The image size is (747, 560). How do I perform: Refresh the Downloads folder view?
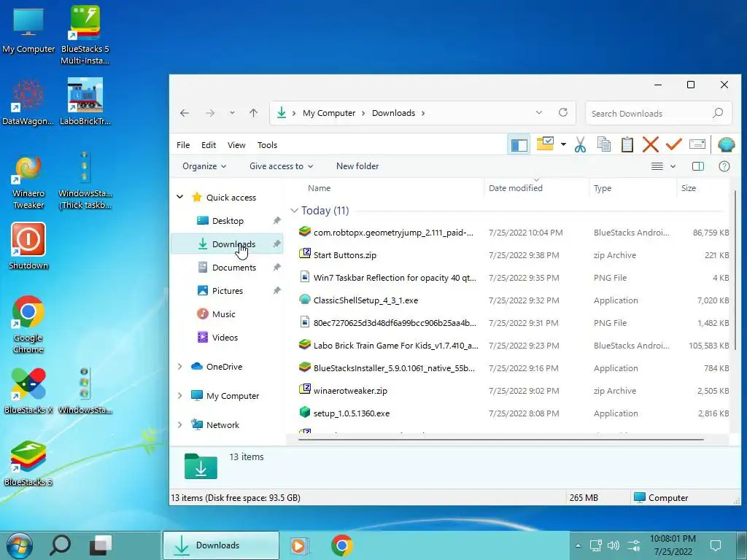[x=563, y=112]
